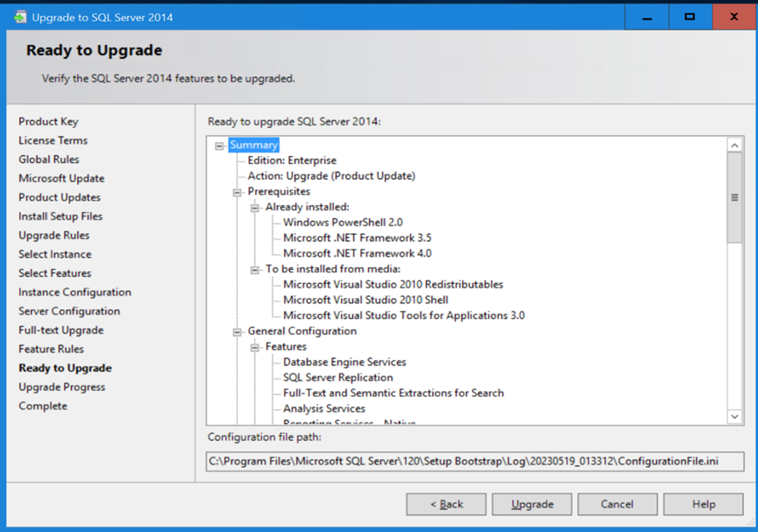
Task: Click the summary tree scrollbar thumb
Action: (x=735, y=197)
